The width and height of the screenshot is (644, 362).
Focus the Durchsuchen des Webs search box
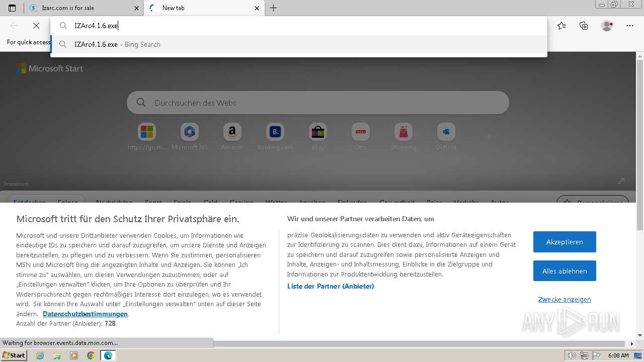coord(318,103)
